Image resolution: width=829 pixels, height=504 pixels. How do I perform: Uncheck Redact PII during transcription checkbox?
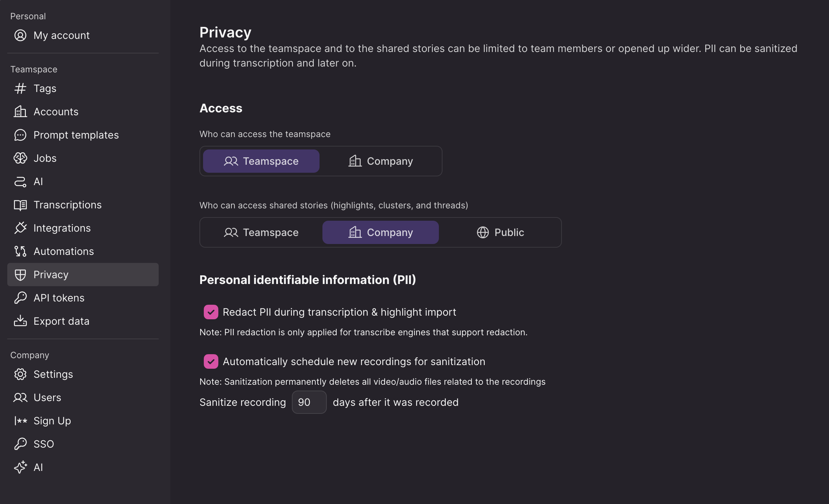(211, 312)
